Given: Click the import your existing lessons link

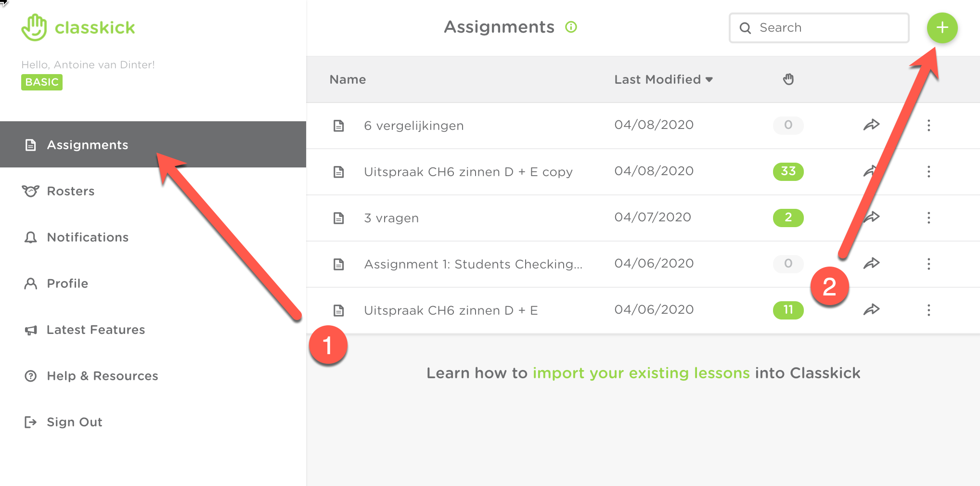Looking at the screenshot, I should click(641, 373).
